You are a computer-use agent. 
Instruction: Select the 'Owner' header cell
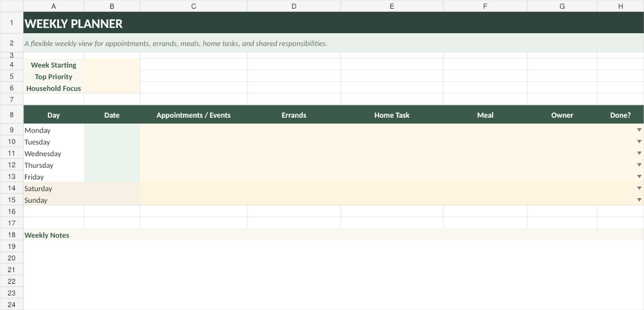click(x=562, y=115)
